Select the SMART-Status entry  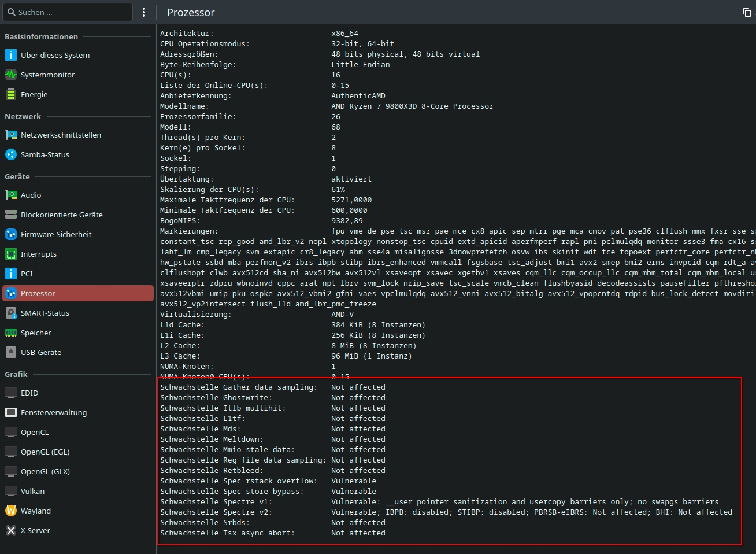tap(78, 313)
